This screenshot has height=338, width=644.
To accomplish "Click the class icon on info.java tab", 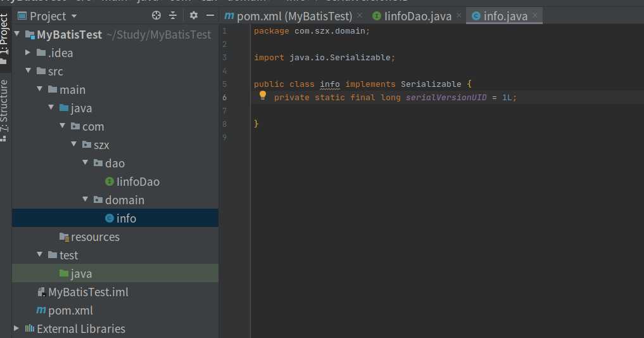I will point(476,16).
